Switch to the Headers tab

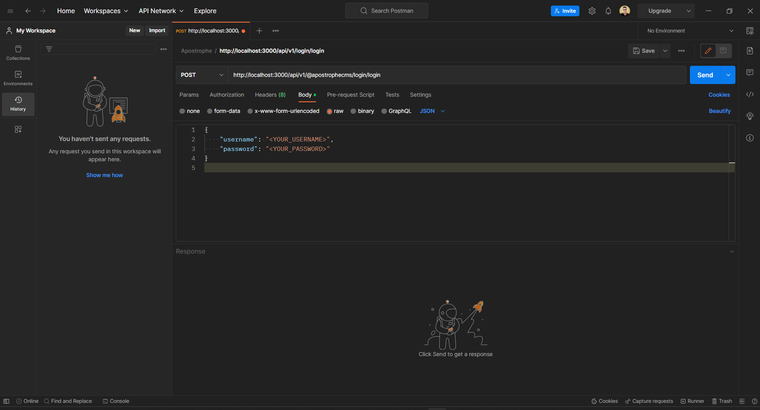coord(270,95)
